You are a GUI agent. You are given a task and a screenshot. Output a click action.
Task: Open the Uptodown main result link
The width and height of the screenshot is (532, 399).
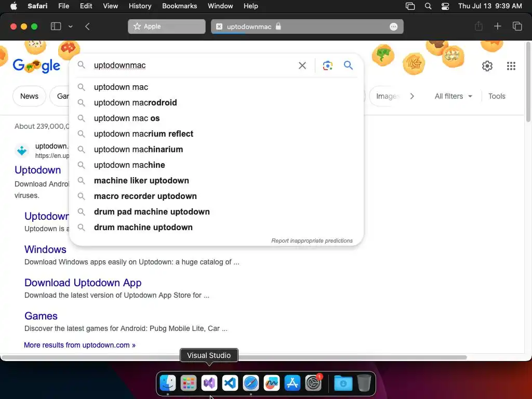(37, 170)
